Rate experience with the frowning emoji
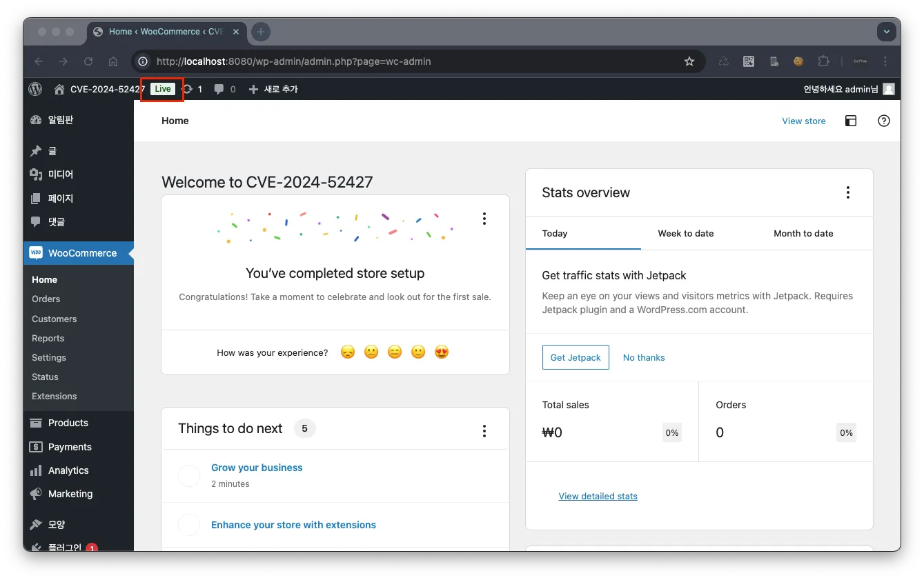This screenshot has height=580, width=924. pyautogui.click(x=371, y=352)
